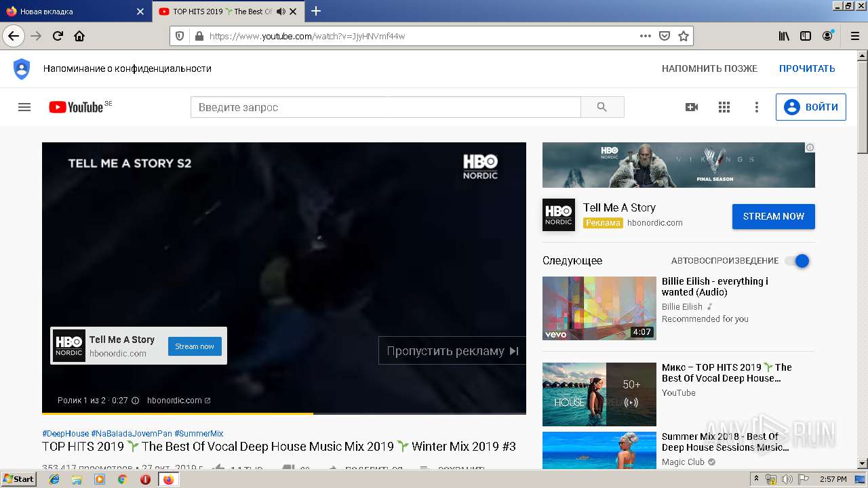Open media player icon in taskbar
868x488 pixels.
[x=100, y=479]
